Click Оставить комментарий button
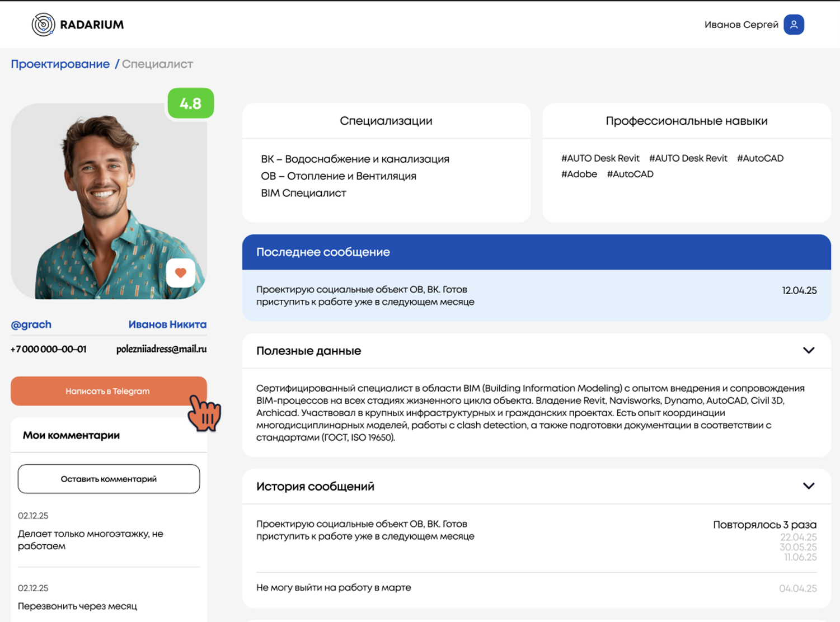The height and width of the screenshot is (622, 840). point(109,479)
